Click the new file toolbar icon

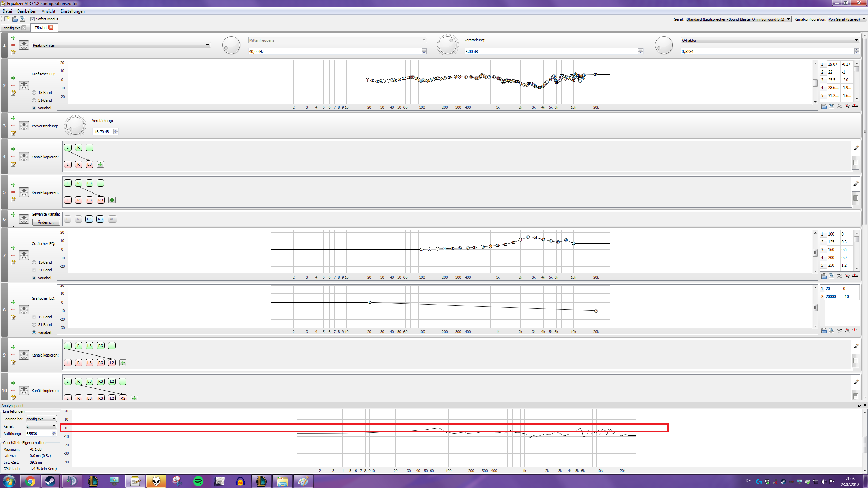[7, 19]
